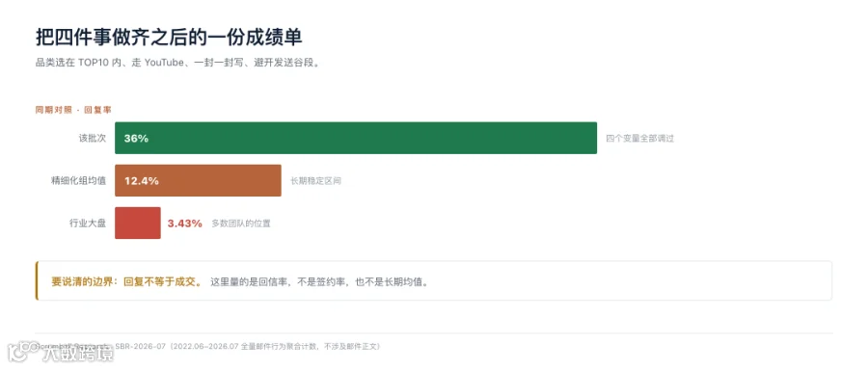868x369 pixels.
Task: Click the red 行业大盘 bar
Action: [x=137, y=223]
